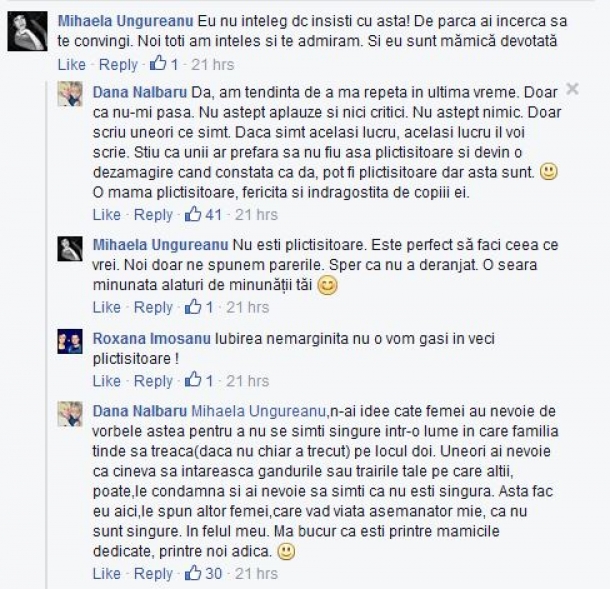
Task: Open Dana Nalbaru name link in last reply
Action: 140,411
